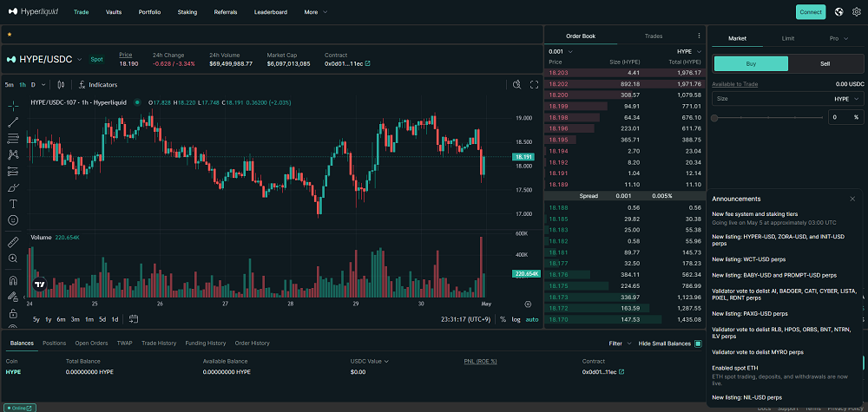The width and height of the screenshot is (868, 412).
Task: Select the ruler measure tool
Action: [x=13, y=242]
